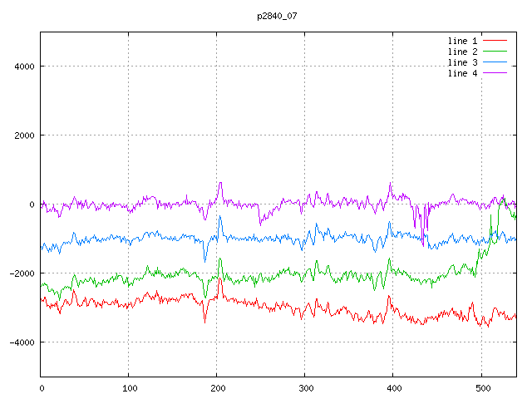This screenshot has height=399, width=532.
Task: Select the 'line 1' legend label
Action: 458,40
